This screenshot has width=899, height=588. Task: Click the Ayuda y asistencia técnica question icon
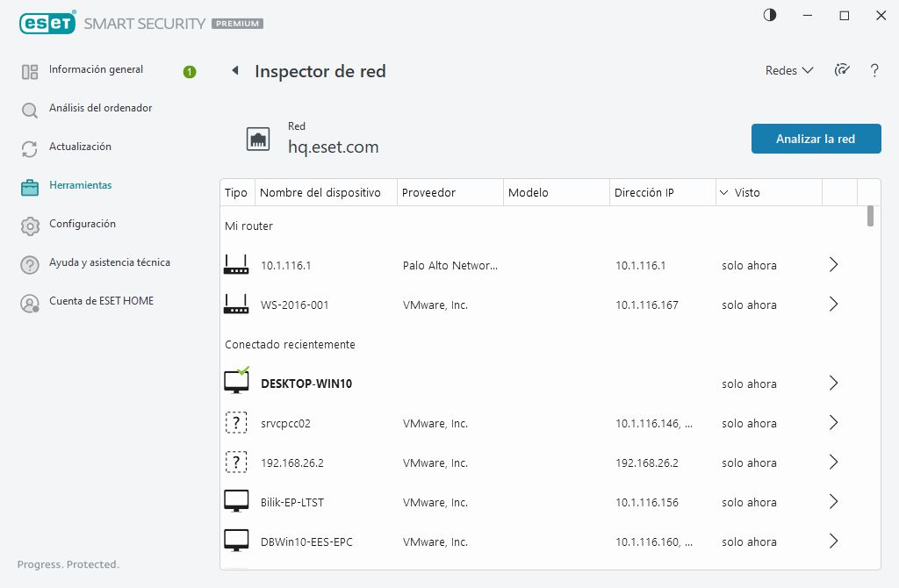point(30,265)
